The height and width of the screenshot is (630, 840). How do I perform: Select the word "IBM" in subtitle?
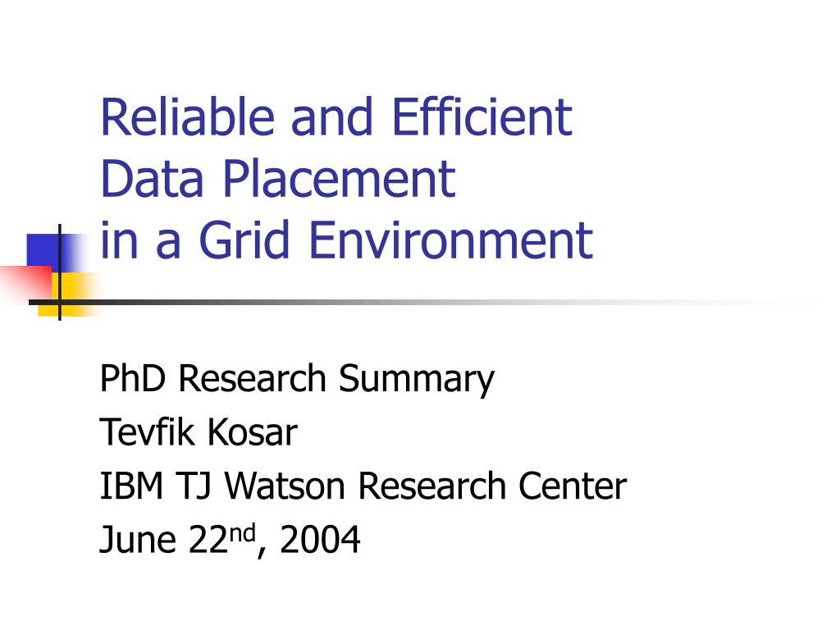coord(131,486)
